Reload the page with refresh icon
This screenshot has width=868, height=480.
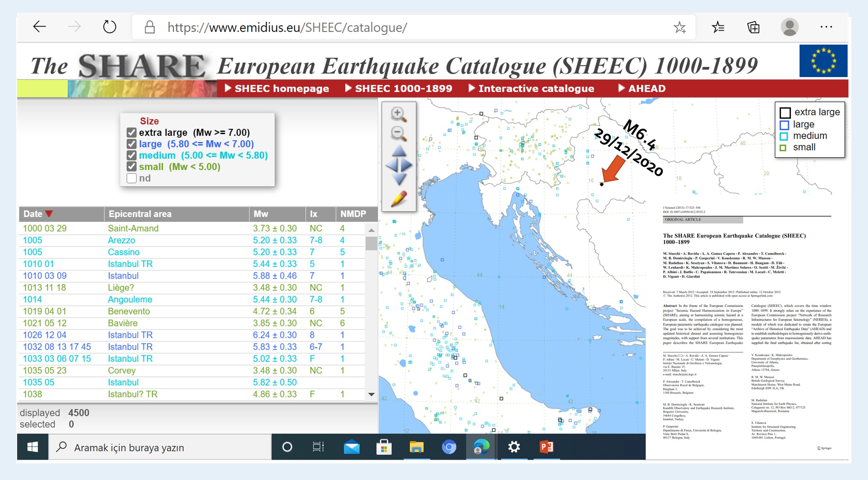click(x=109, y=27)
